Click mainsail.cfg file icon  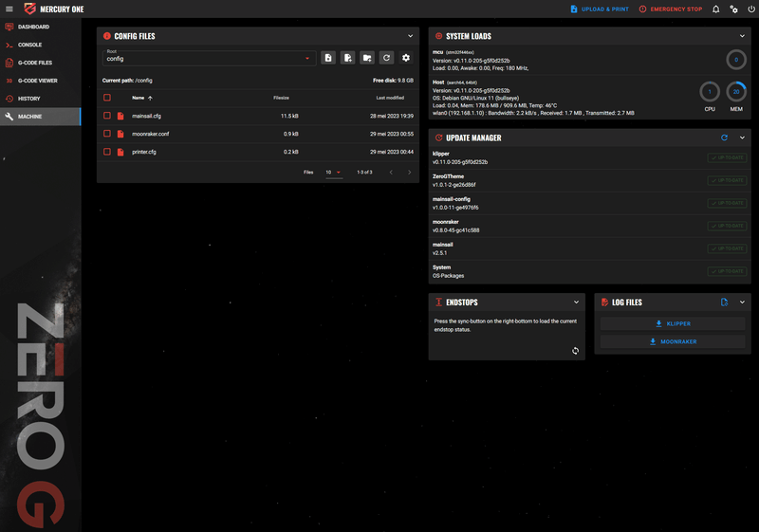[x=120, y=116]
